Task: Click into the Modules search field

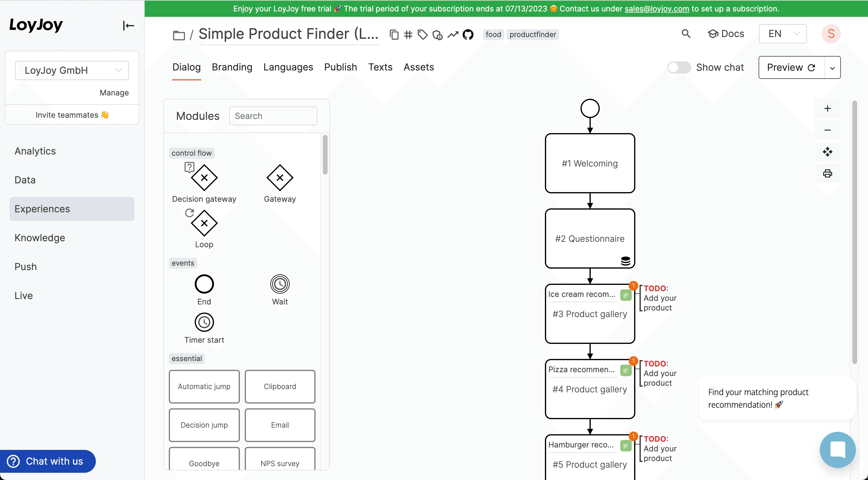Action: (x=273, y=116)
